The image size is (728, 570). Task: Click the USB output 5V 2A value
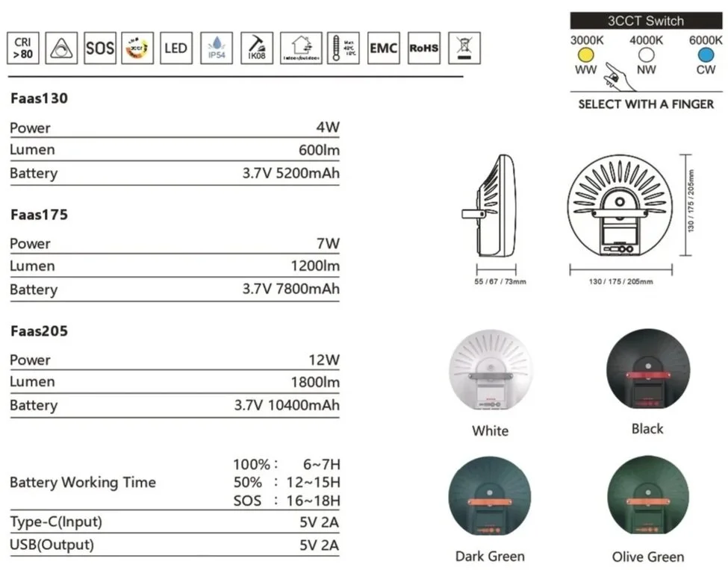(x=319, y=545)
